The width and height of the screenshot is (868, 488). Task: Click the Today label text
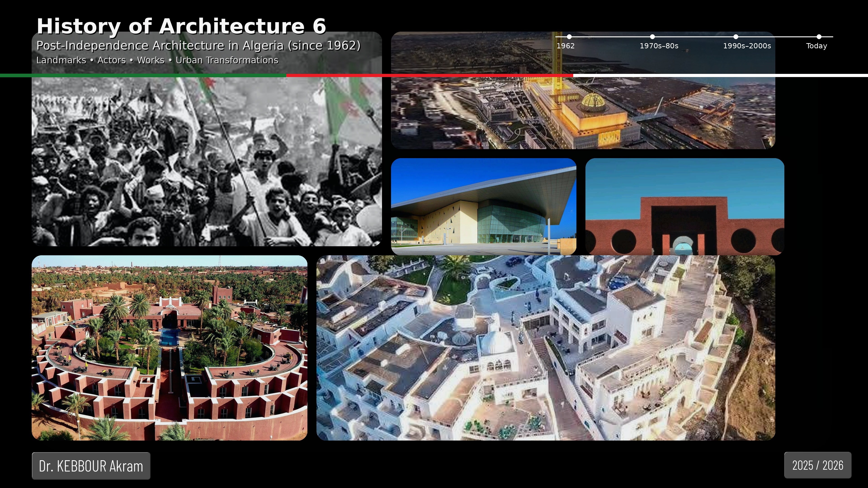click(816, 46)
